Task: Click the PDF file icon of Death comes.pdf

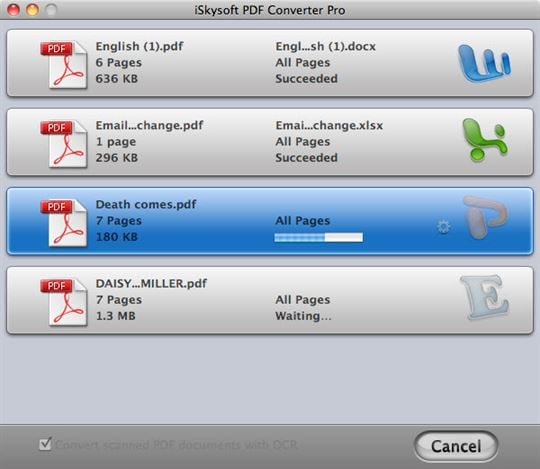Action: [64, 223]
